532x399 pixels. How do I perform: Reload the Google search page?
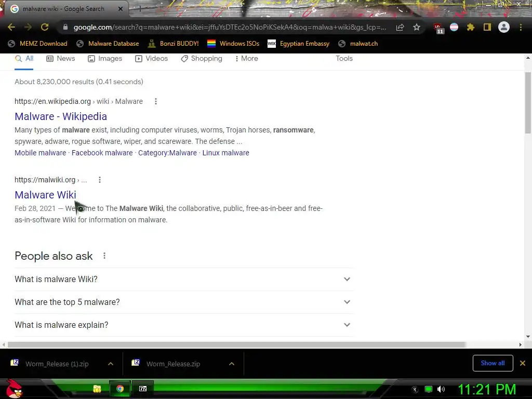point(45,27)
